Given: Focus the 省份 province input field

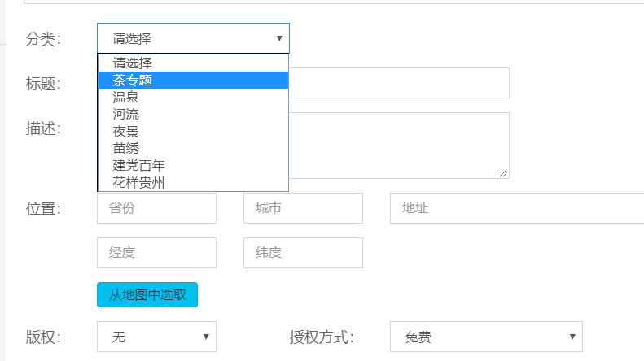Looking at the screenshot, I should (156, 208).
